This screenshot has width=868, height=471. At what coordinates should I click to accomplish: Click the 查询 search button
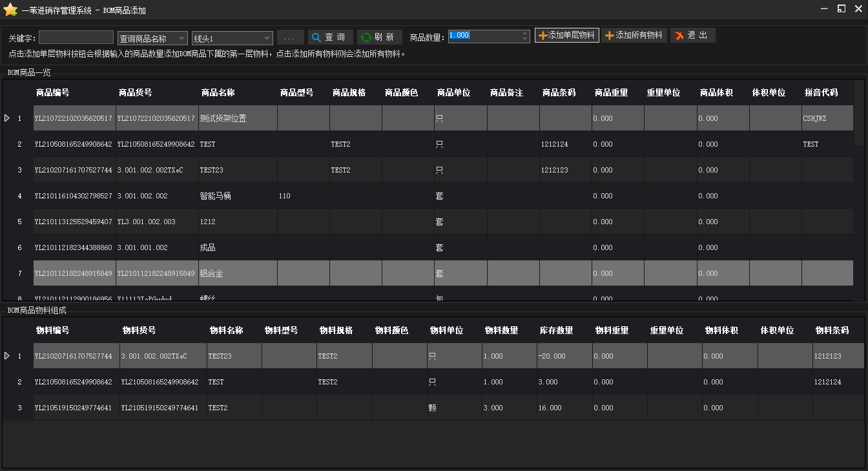tap(331, 37)
